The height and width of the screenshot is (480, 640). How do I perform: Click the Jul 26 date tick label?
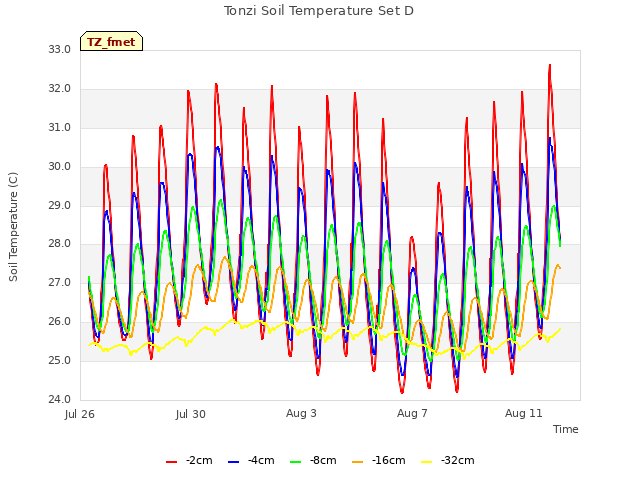pos(80,414)
